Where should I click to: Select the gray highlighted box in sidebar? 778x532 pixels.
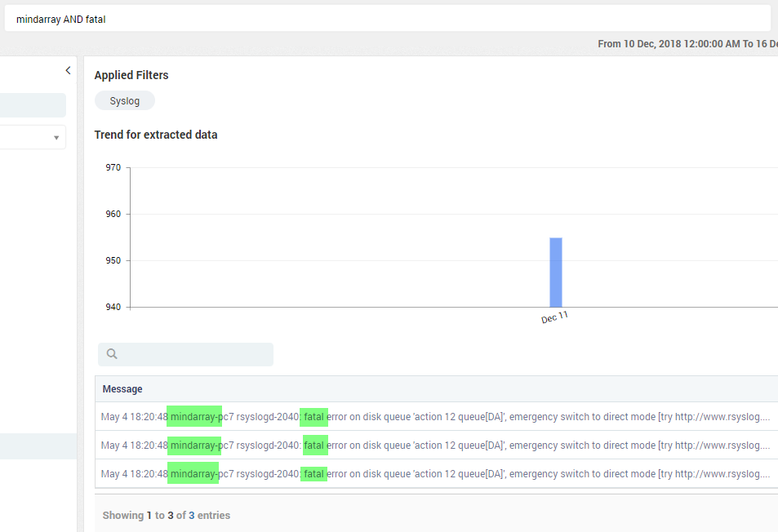(x=33, y=105)
